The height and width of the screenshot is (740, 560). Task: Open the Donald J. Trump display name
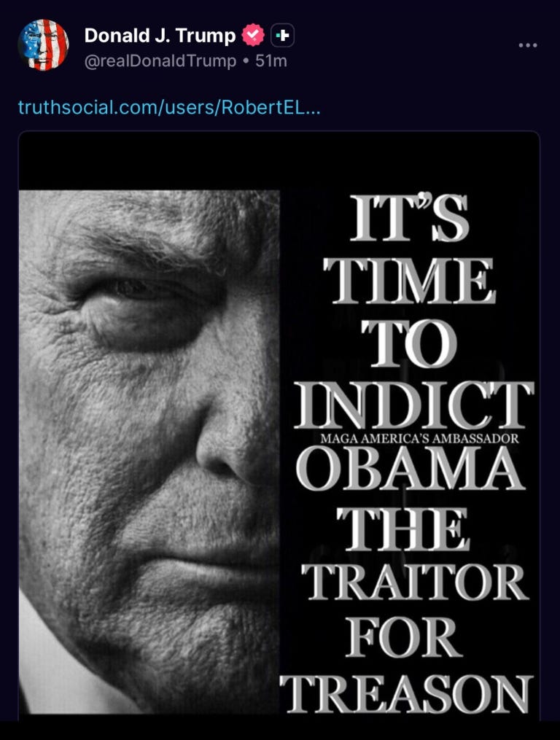pyautogui.click(x=160, y=36)
